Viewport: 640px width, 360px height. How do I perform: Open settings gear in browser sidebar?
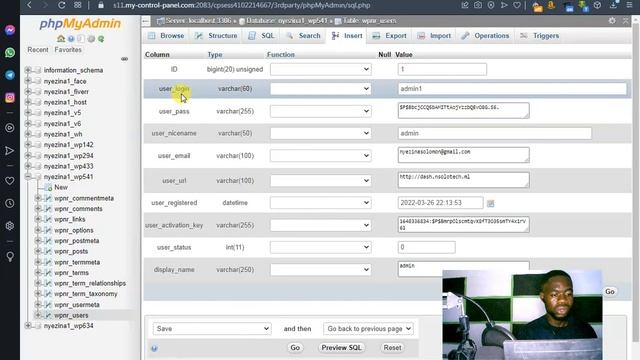tap(10, 226)
